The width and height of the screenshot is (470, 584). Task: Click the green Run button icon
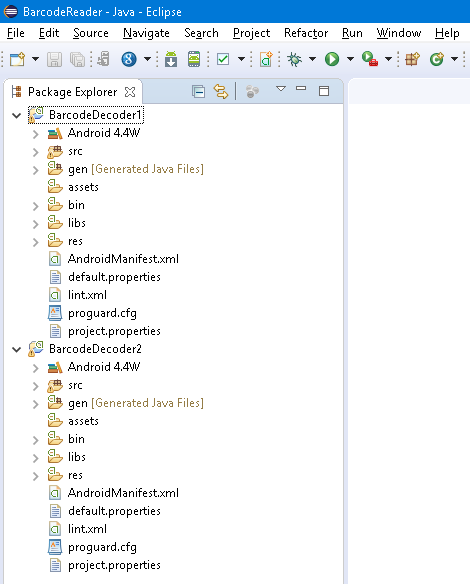(332, 59)
